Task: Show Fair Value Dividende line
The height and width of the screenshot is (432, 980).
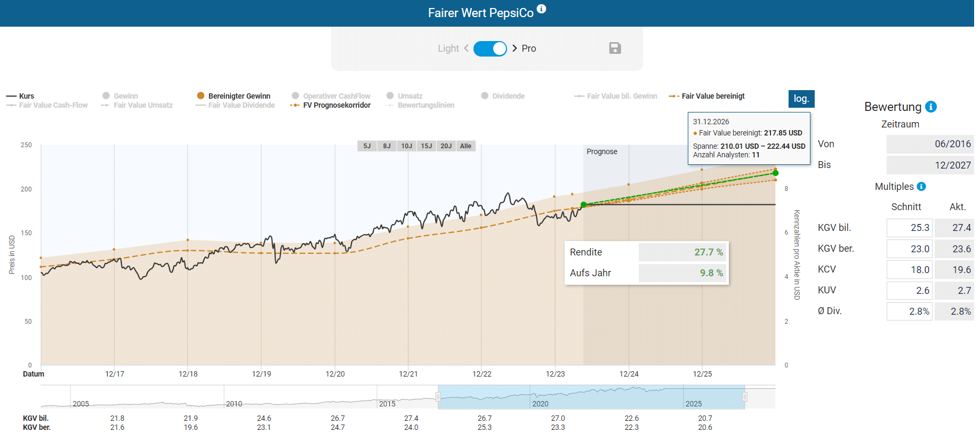Action: (x=235, y=105)
